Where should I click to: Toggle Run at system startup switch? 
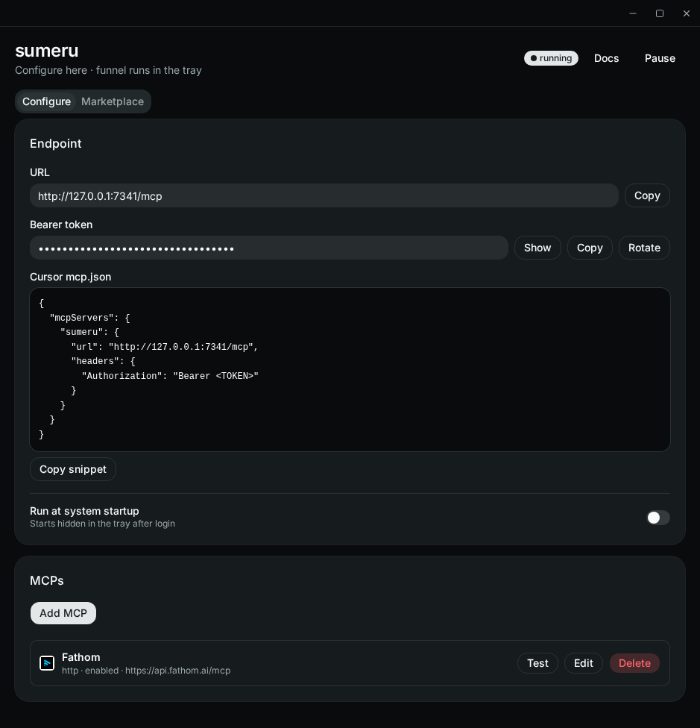[x=658, y=517]
